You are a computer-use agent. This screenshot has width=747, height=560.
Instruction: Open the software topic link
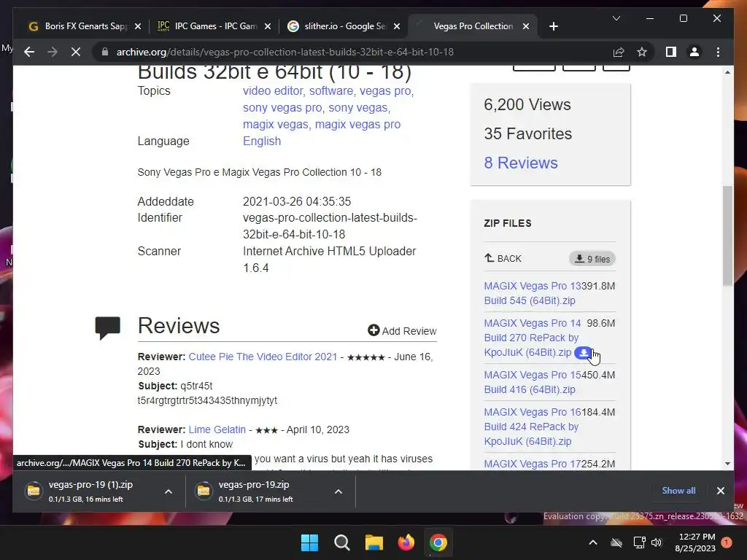(331, 91)
